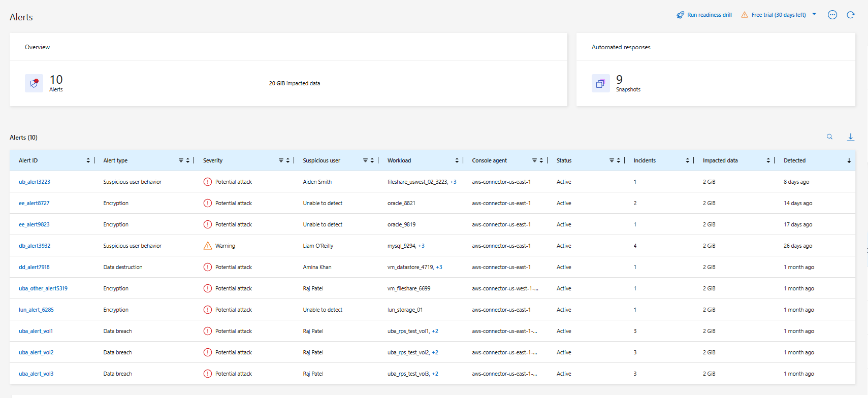Toggle sort direction on Detected column

[x=849, y=160]
